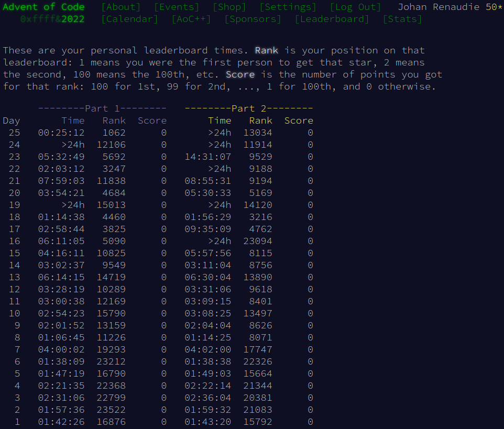Click Day 10 Part 1 rank 15790

coord(111,313)
